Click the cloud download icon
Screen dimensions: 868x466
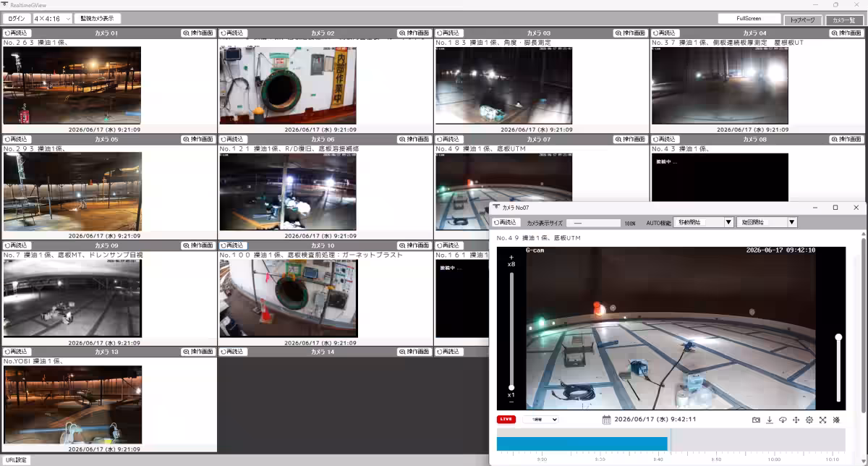coord(783,420)
